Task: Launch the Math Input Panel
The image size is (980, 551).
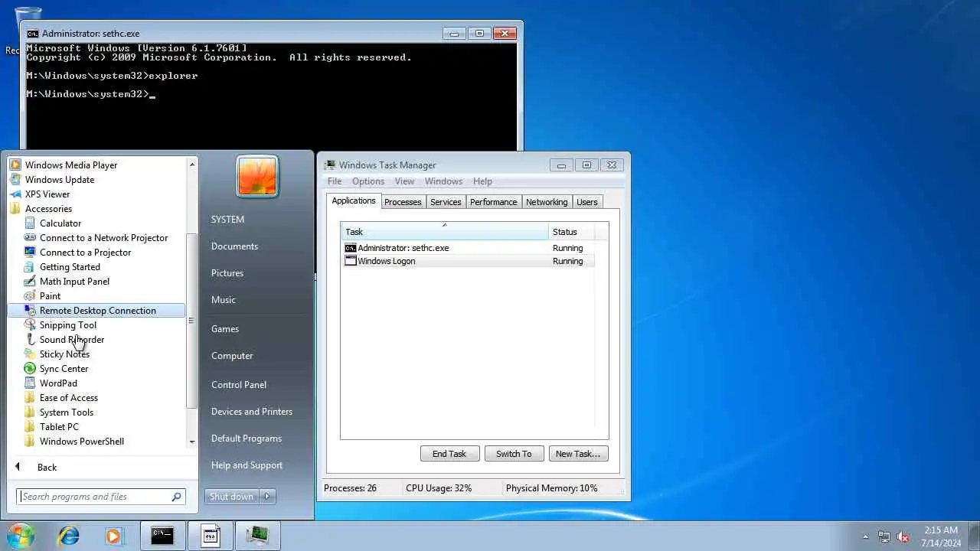Action: click(74, 281)
